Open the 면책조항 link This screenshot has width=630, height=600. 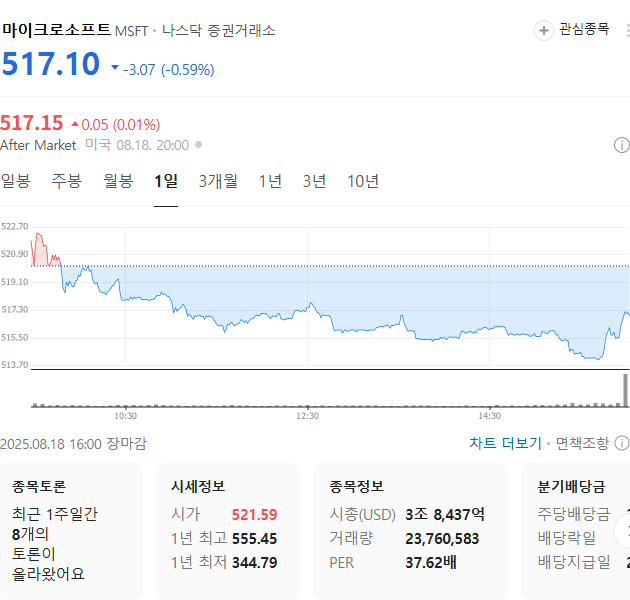[582, 443]
